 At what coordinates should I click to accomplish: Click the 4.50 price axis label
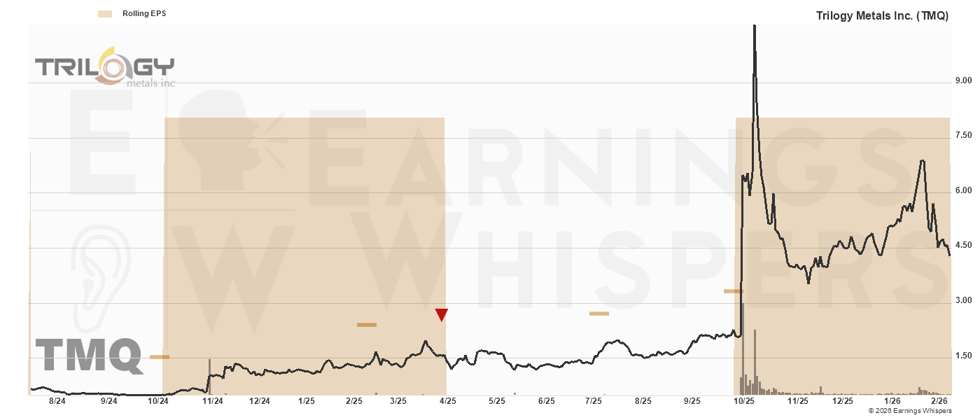click(x=964, y=245)
